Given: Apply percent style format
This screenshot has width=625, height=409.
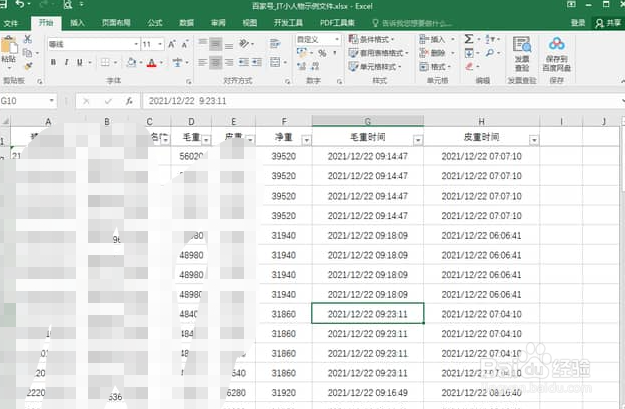Looking at the screenshot, I should click(x=322, y=53).
